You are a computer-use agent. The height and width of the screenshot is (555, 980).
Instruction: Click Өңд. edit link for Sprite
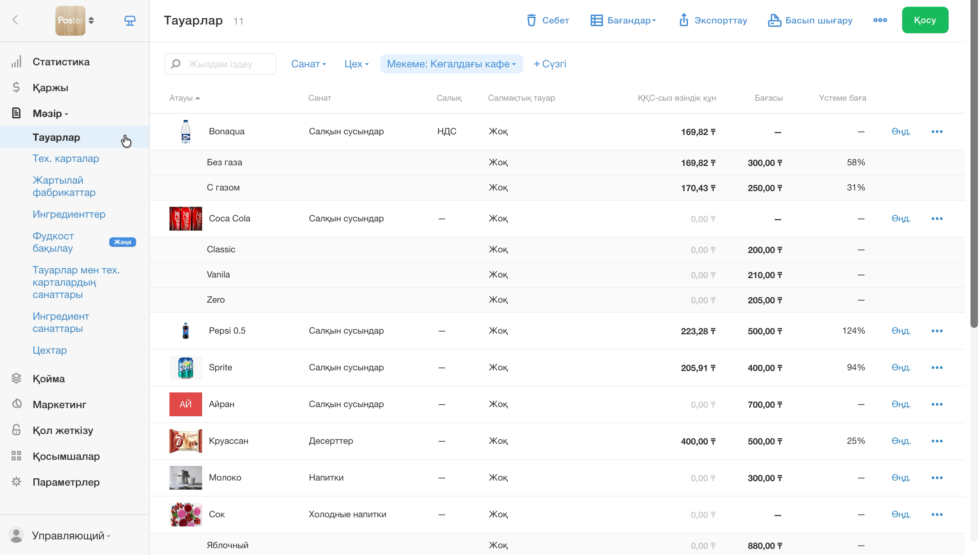pyautogui.click(x=901, y=368)
